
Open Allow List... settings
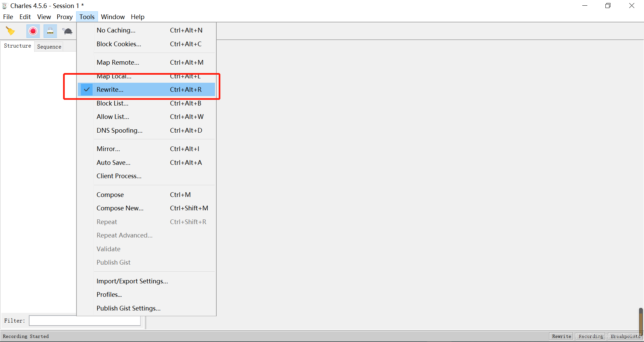[x=147, y=117]
